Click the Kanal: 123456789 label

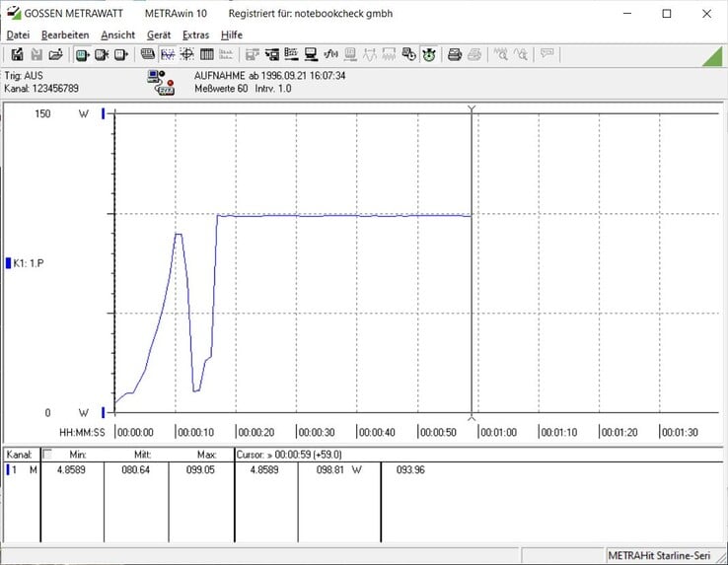(41, 88)
